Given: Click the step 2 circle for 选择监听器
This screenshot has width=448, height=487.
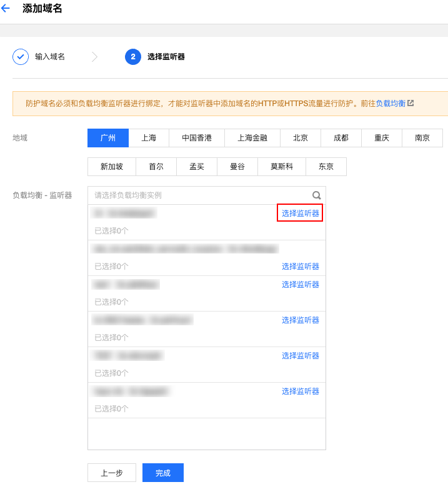Looking at the screenshot, I should point(133,57).
